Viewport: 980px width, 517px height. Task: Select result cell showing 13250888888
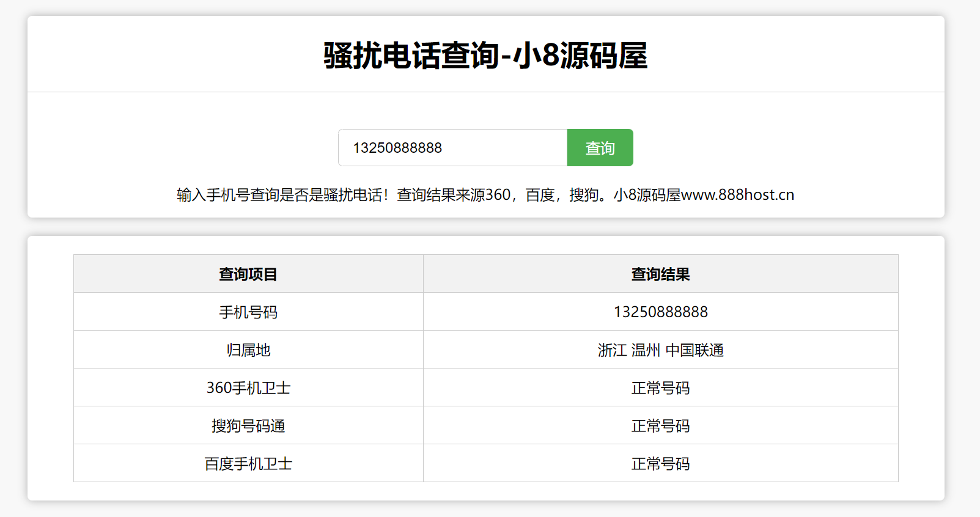coord(660,312)
